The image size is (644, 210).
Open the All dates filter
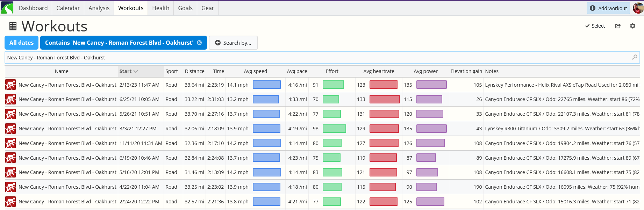[x=21, y=43]
